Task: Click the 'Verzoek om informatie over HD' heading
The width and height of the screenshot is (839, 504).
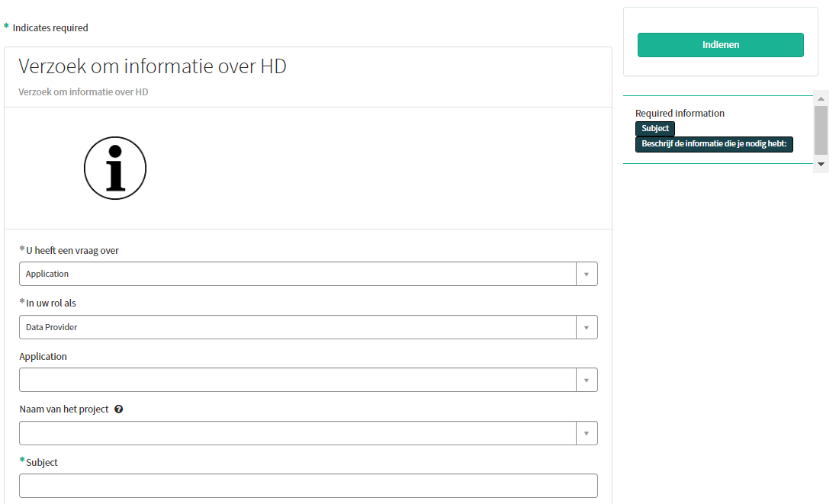Action: [153, 66]
